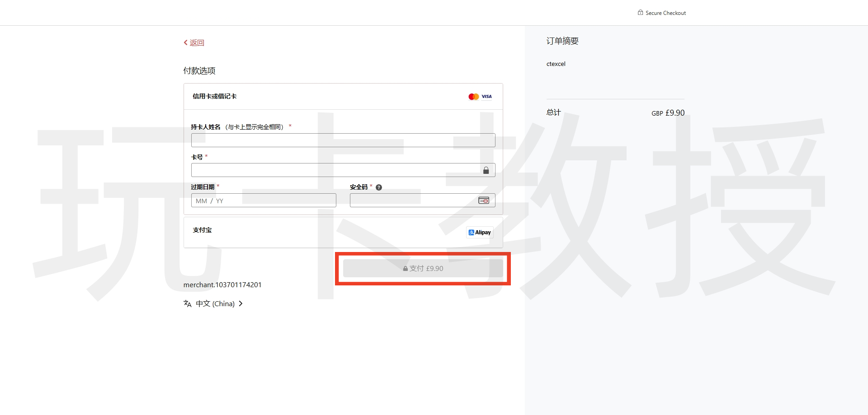Click the back chevron arrow icon
The width and height of the screenshot is (868, 415).
(185, 42)
